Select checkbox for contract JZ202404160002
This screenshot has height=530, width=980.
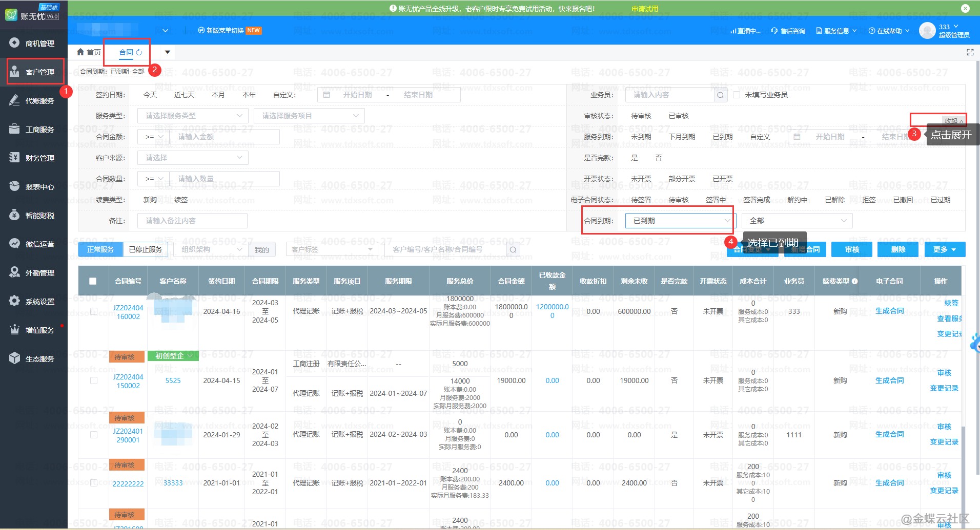coord(94,311)
